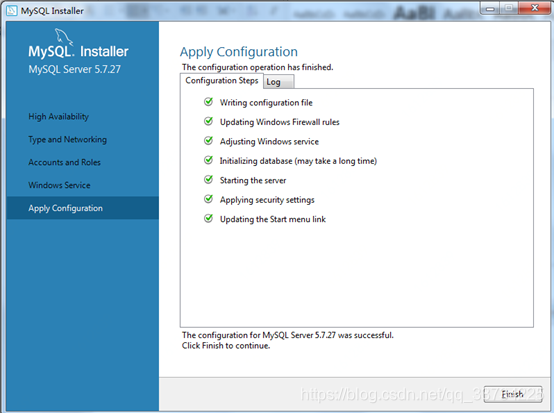The image size is (554, 413).
Task: Open High Availability step in sidebar
Action: 59,117
